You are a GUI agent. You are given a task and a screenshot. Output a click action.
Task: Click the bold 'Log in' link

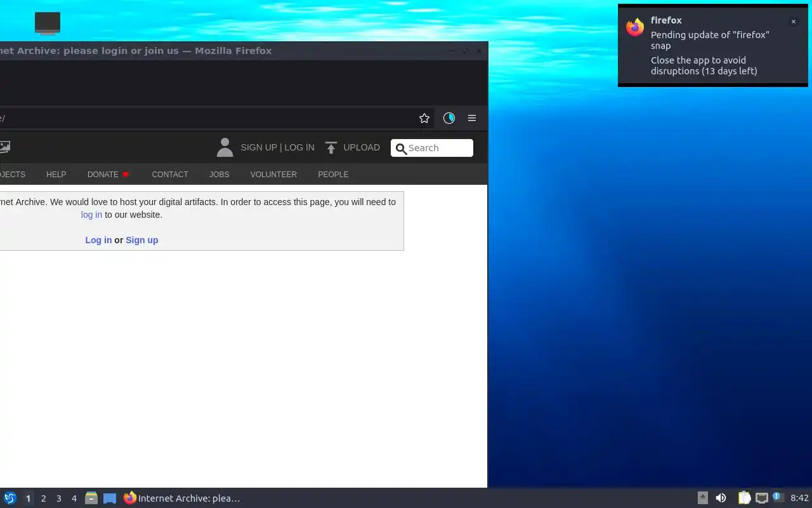98,240
